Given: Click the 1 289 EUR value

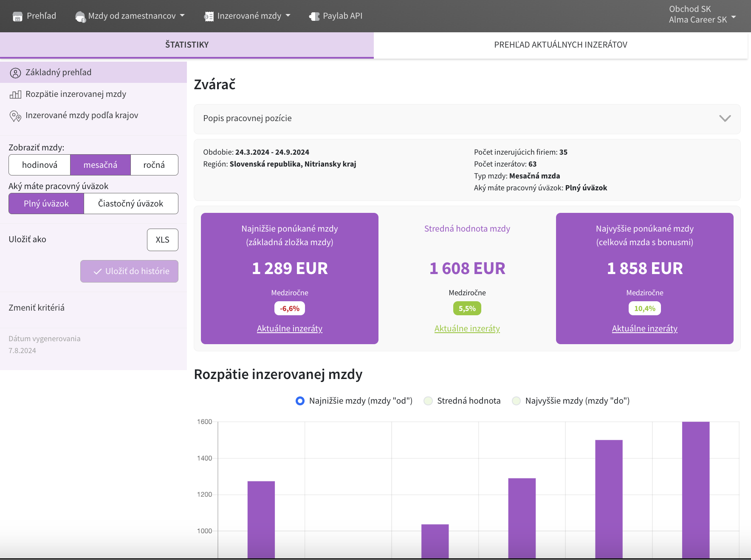Looking at the screenshot, I should point(290,269).
